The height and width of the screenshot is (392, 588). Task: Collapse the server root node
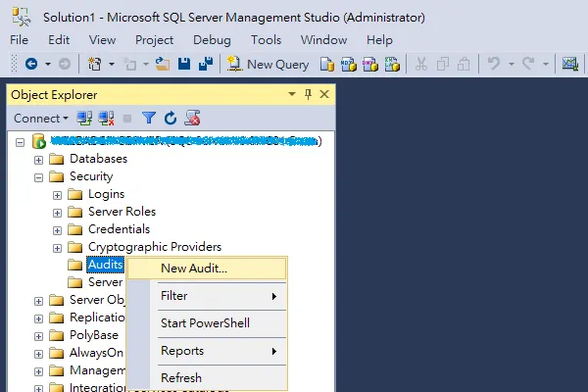[x=21, y=142]
